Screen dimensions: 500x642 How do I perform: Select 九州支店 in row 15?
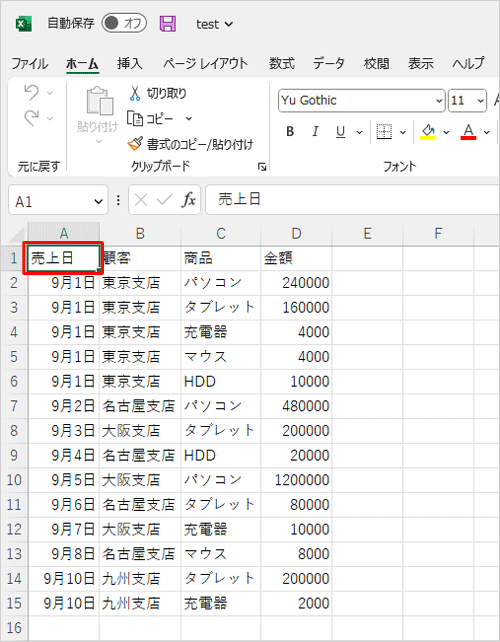point(140,603)
